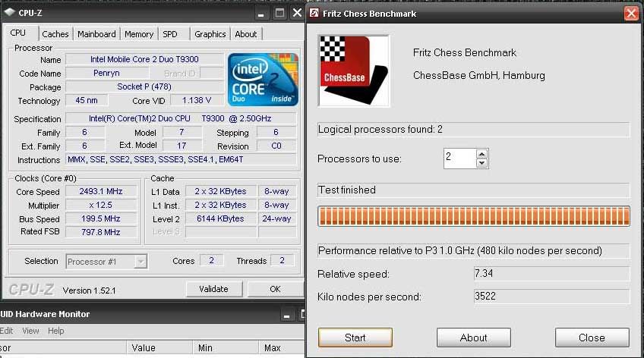Minimize the CPU-Z window

point(260,13)
